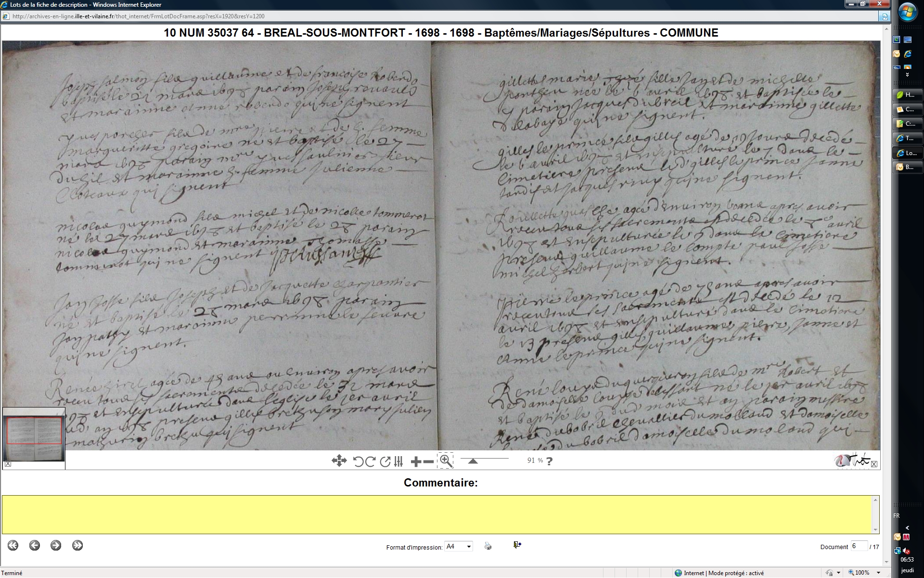The height and width of the screenshot is (578, 924).
Task: Open image adjustment sliders icon
Action: 398,461
